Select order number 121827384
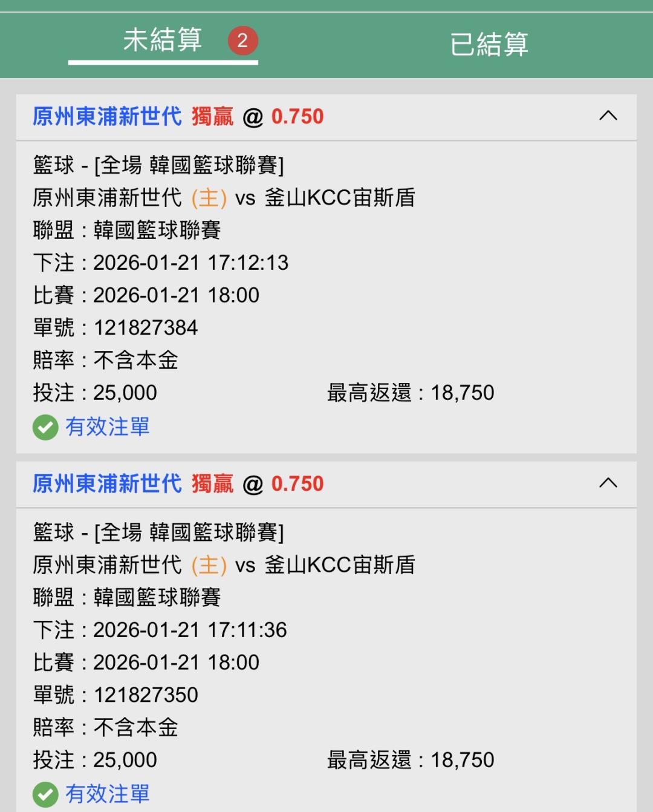The width and height of the screenshot is (653, 812). 146,328
